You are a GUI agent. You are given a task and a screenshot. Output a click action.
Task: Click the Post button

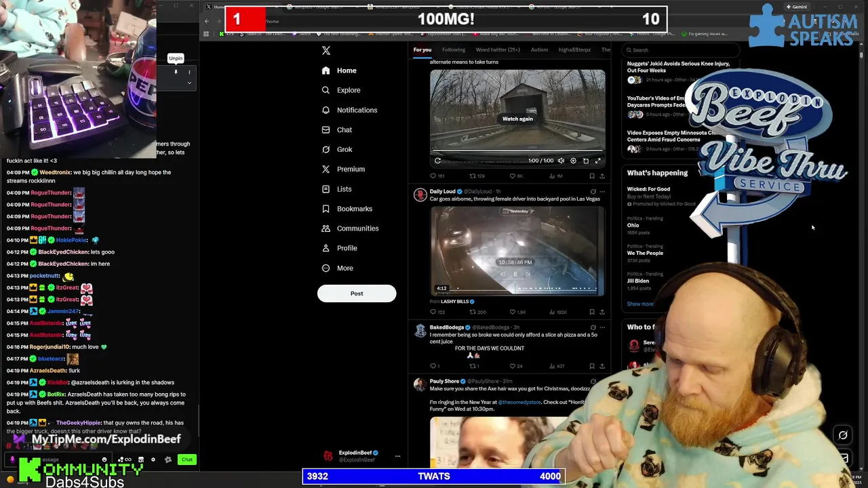click(x=357, y=293)
